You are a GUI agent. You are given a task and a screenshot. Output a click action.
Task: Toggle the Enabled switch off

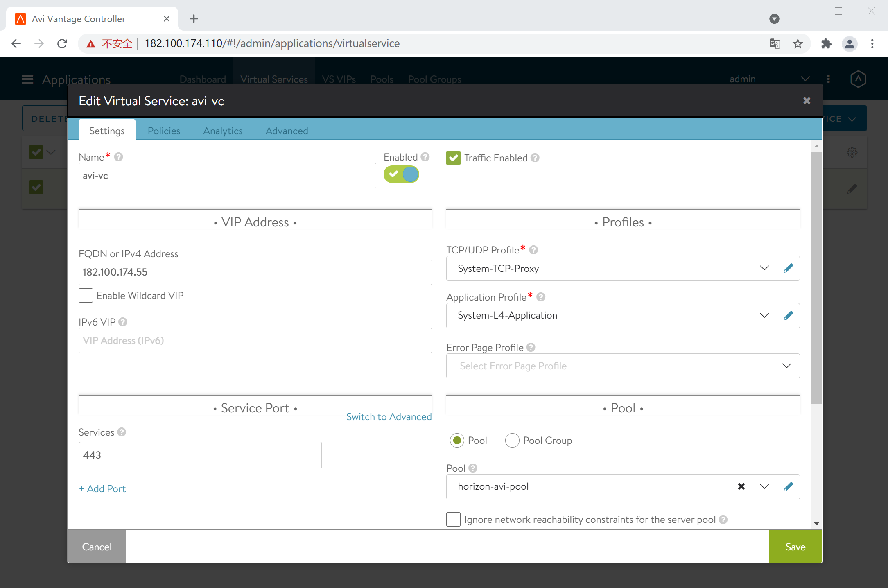tap(401, 174)
